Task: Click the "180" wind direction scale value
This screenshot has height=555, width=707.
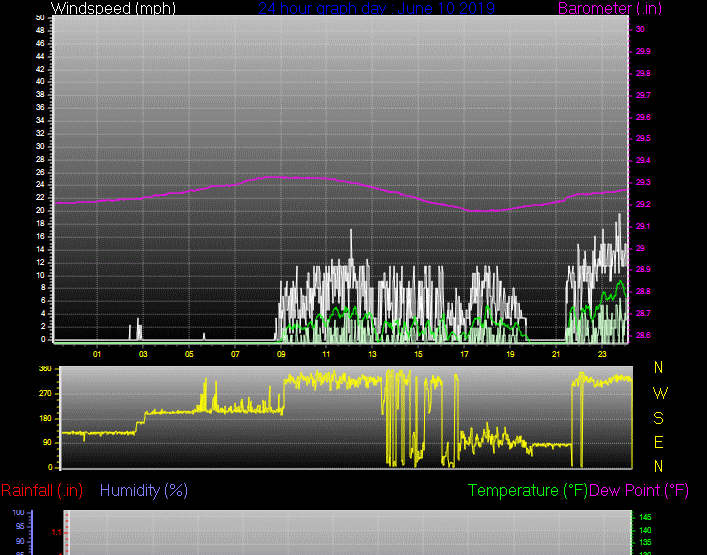Action: tap(45, 419)
